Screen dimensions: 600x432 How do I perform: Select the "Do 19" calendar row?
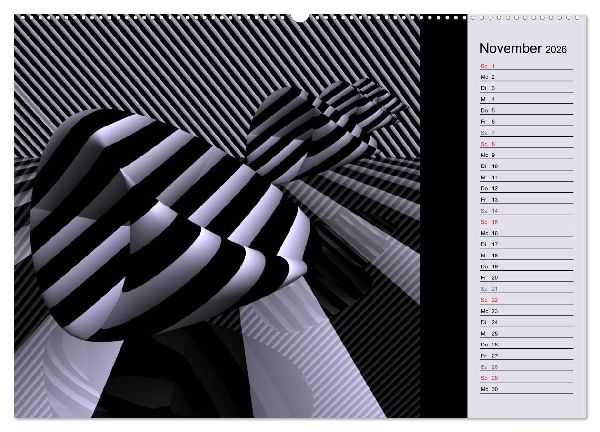[x=527, y=266]
